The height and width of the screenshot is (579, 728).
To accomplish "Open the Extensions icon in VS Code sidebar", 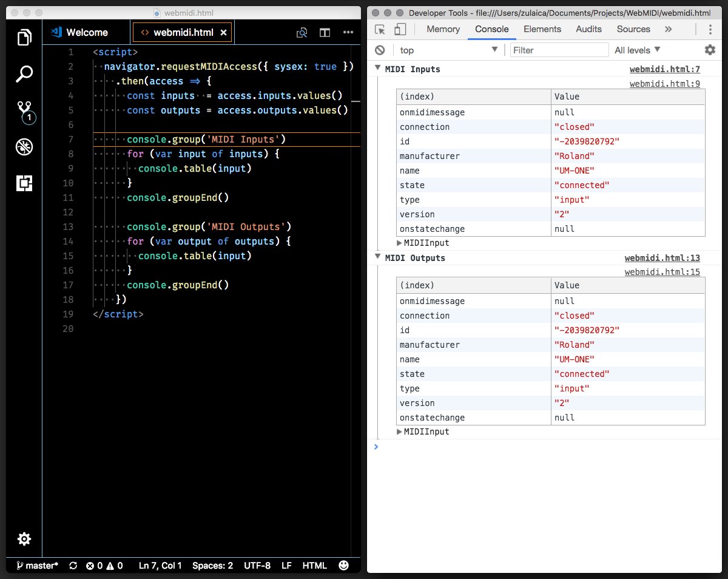I will (24, 183).
